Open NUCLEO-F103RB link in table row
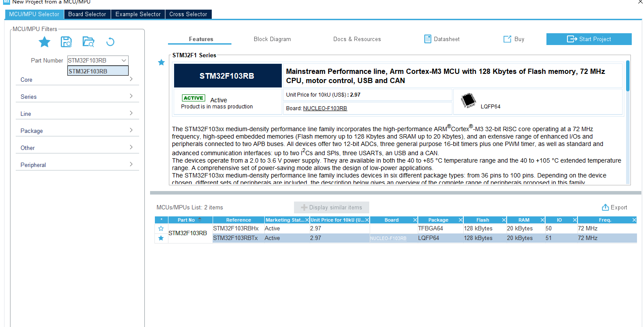 point(388,238)
